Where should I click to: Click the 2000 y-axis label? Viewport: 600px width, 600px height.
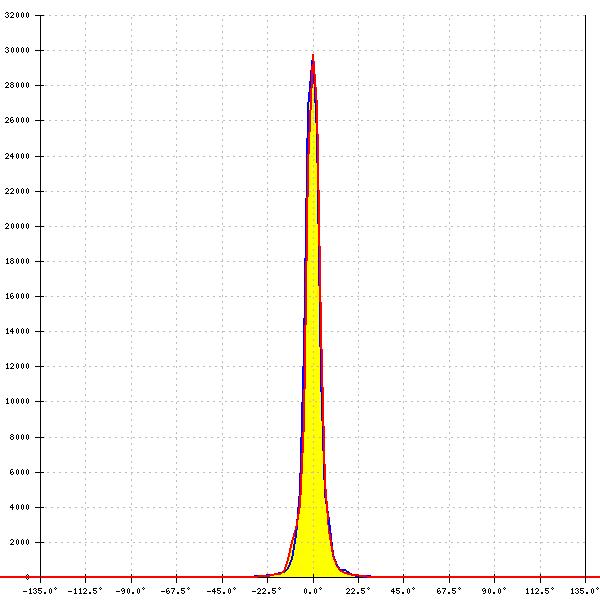(19, 542)
